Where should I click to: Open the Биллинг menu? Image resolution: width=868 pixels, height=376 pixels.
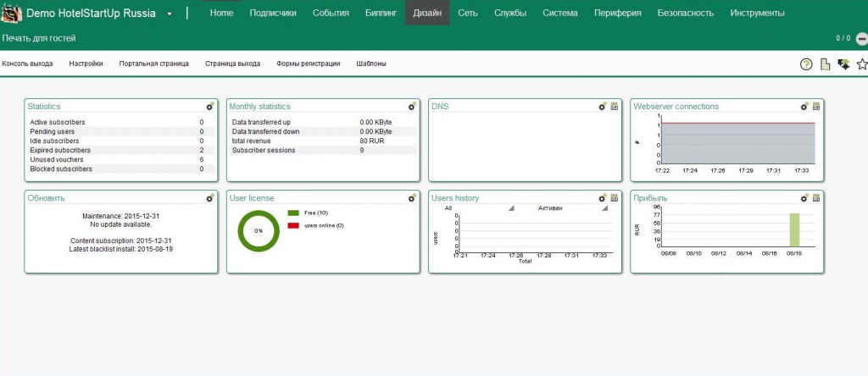click(381, 13)
